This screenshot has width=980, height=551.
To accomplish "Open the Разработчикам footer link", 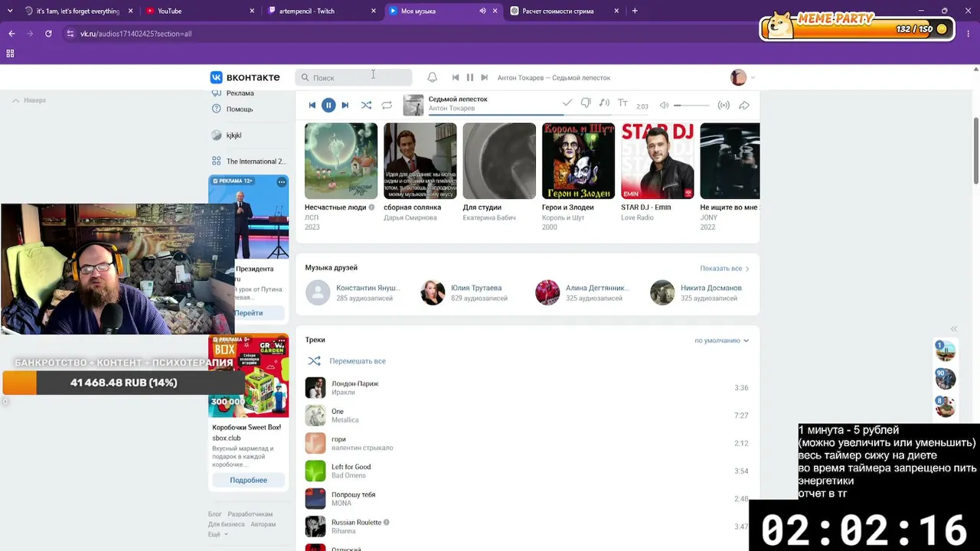I will coord(250,514).
